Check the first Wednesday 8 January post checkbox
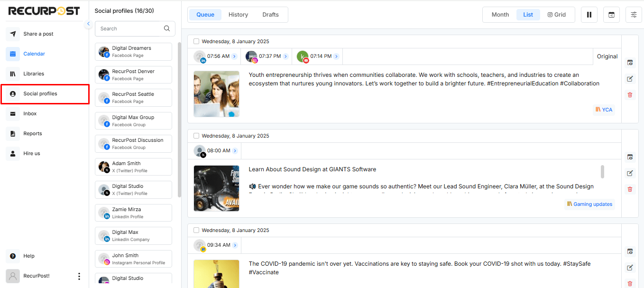This screenshot has width=644, height=288. (x=196, y=41)
